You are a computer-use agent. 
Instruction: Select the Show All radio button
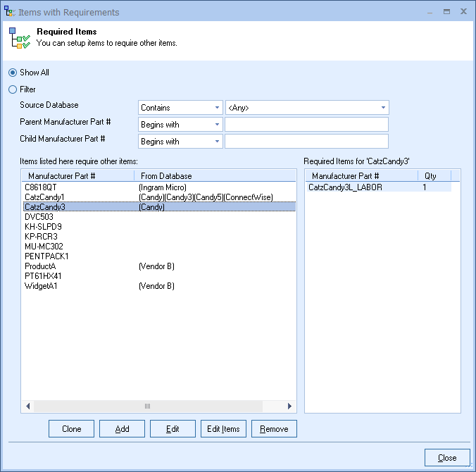(x=13, y=73)
